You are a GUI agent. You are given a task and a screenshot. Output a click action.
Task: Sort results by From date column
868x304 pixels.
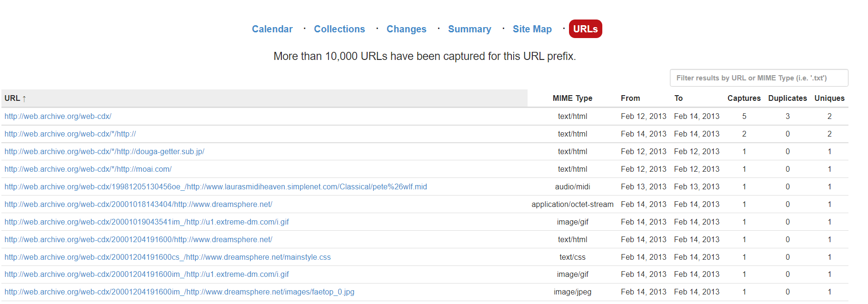coord(630,98)
